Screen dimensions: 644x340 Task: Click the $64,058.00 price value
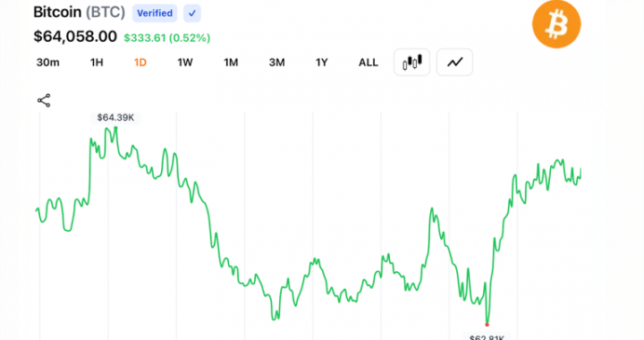(x=75, y=37)
